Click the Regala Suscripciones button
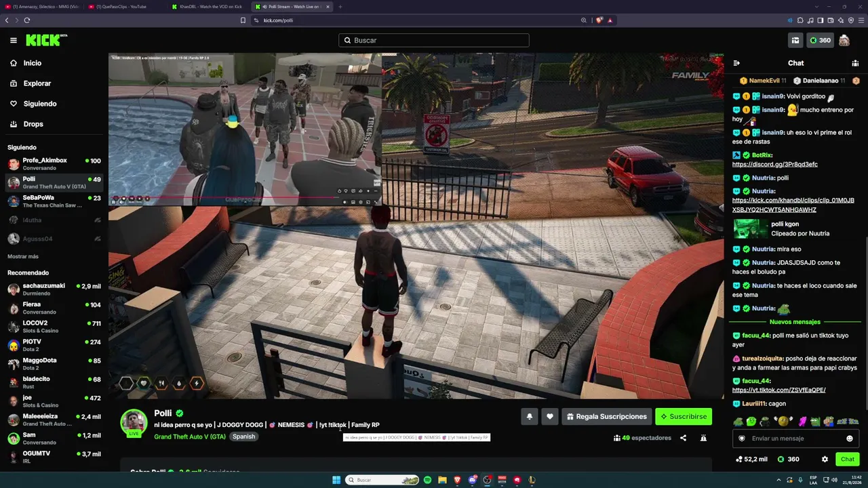868x488 pixels. click(x=607, y=417)
